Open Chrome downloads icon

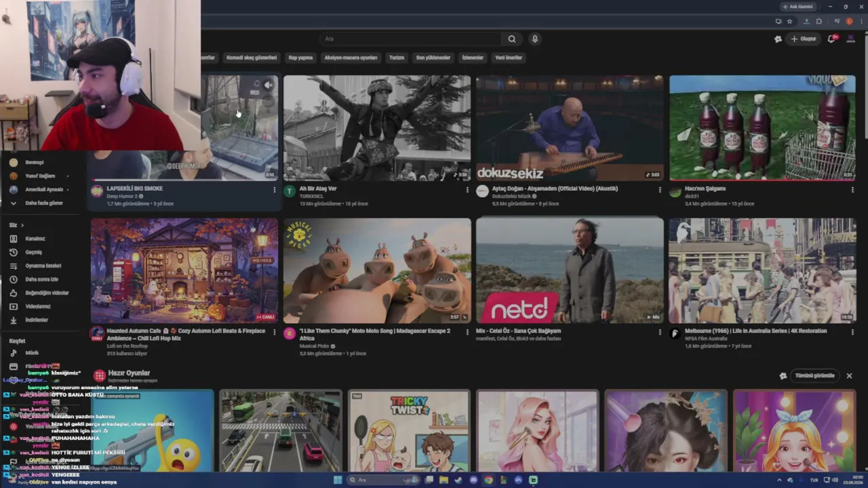(806, 22)
